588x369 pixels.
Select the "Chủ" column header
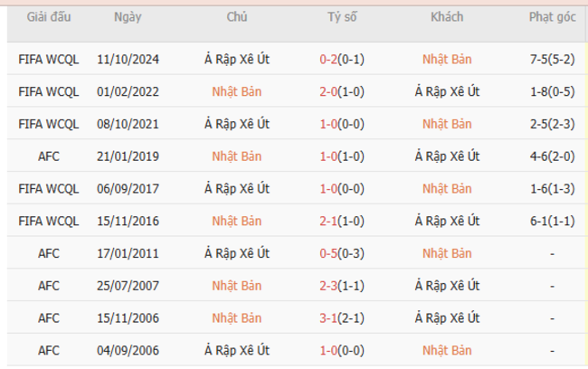pos(237,18)
